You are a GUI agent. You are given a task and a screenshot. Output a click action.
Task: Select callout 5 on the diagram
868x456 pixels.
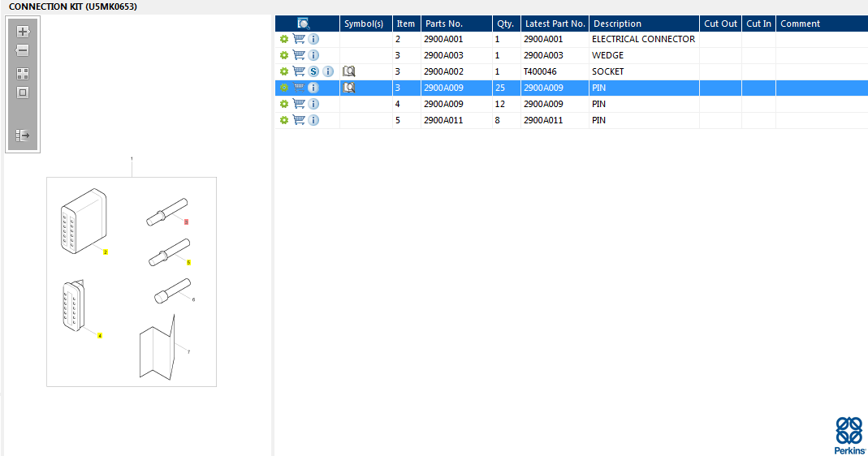tap(188, 262)
